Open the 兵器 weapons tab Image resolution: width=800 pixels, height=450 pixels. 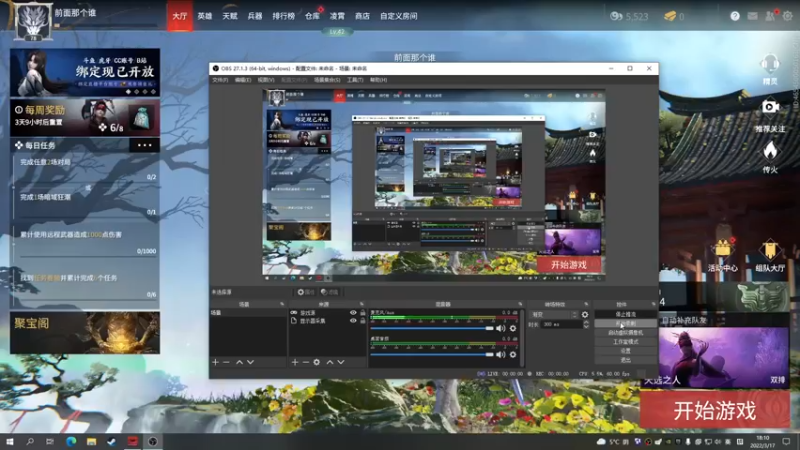(x=255, y=16)
